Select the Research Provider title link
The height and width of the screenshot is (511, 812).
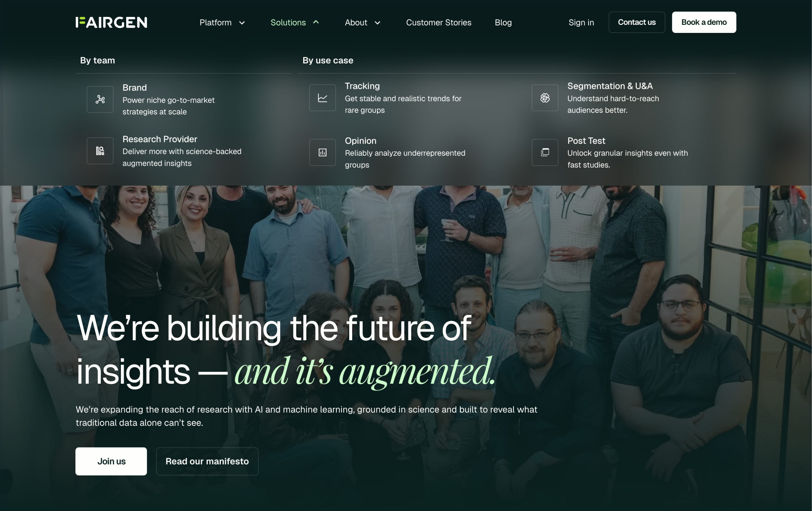tap(160, 139)
